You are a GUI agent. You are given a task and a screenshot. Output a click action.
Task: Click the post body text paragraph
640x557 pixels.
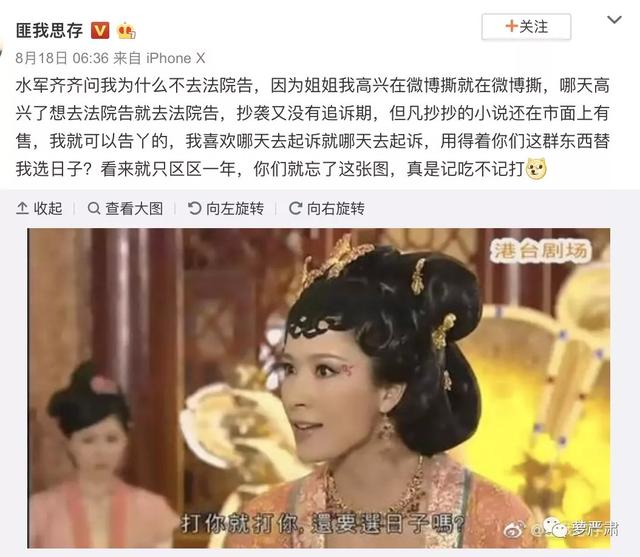313,127
